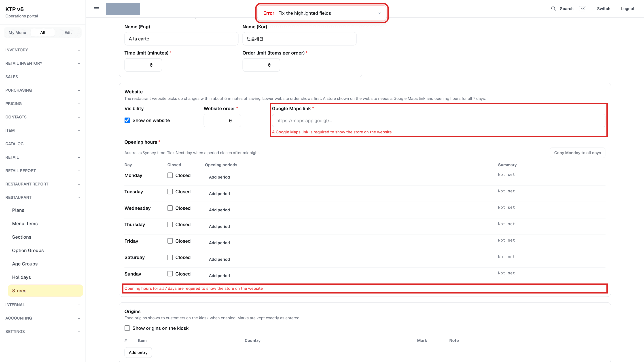This screenshot has height=362, width=644.
Task: Open the Edit tab
Action: click(68, 32)
